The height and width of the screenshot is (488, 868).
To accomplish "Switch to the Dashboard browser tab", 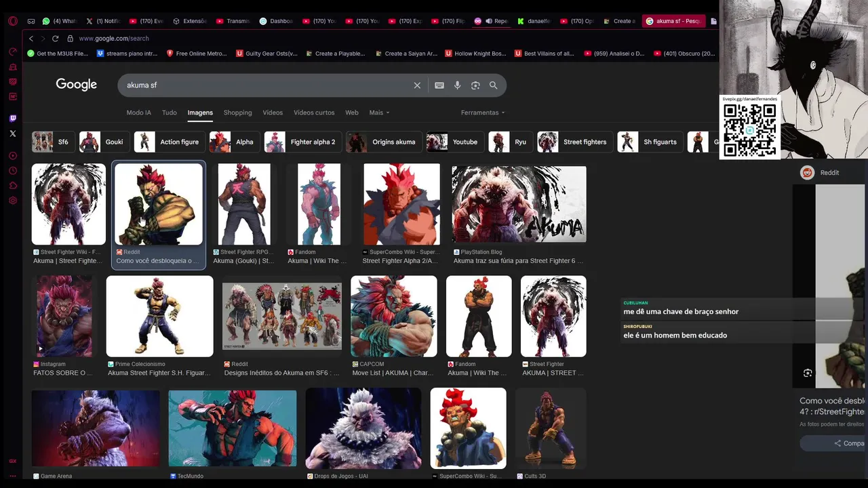I will tap(276, 21).
